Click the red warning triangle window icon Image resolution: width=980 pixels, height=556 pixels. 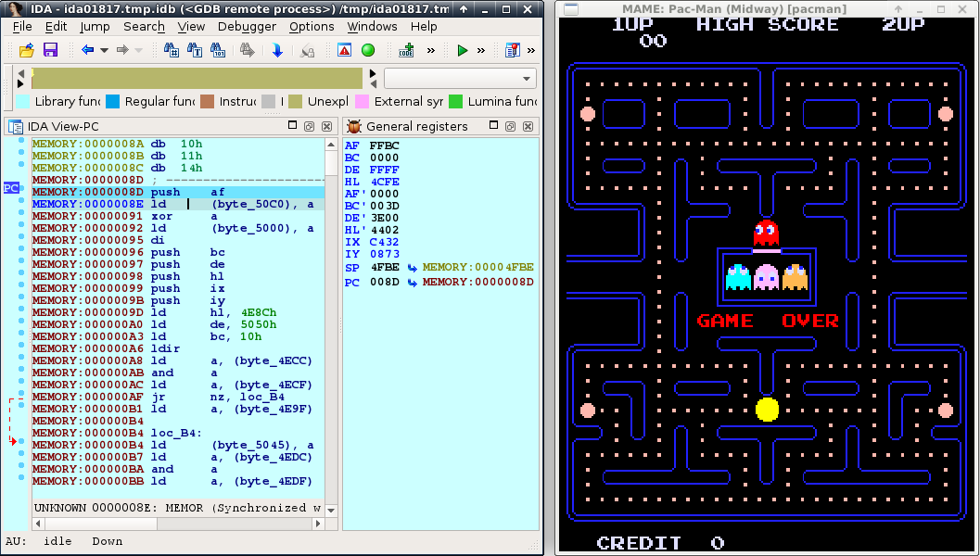point(344,51)
